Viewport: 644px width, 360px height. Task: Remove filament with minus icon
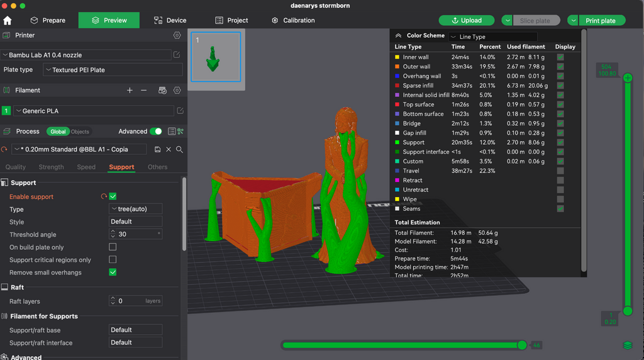click(144, 90)
